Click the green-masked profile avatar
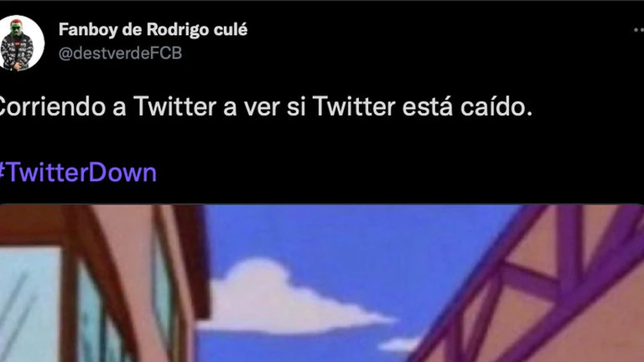This screenshot has height=362, width=644. (x=20, y=43)
